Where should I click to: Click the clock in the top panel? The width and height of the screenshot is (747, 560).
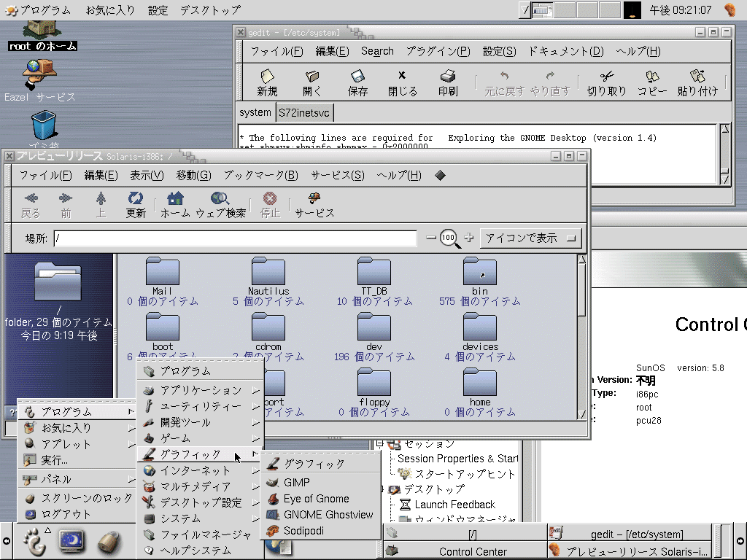pyautogui.click(x=681, y=10)
